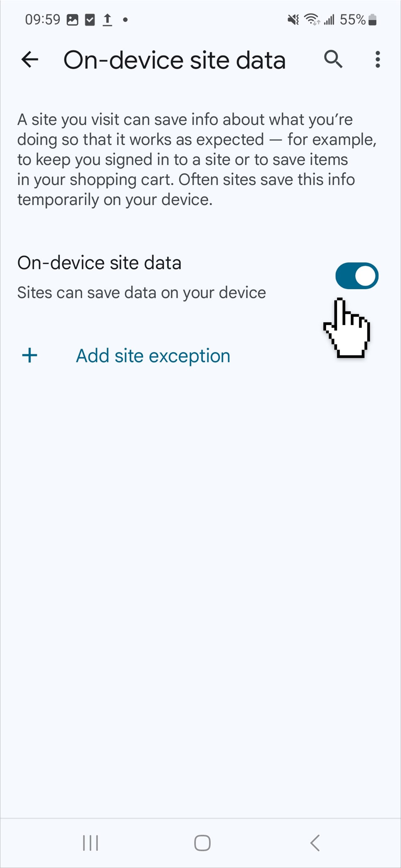Open search with the magnifier icon
The height and width of the screenshot is (868, 401).
[333, 59]
